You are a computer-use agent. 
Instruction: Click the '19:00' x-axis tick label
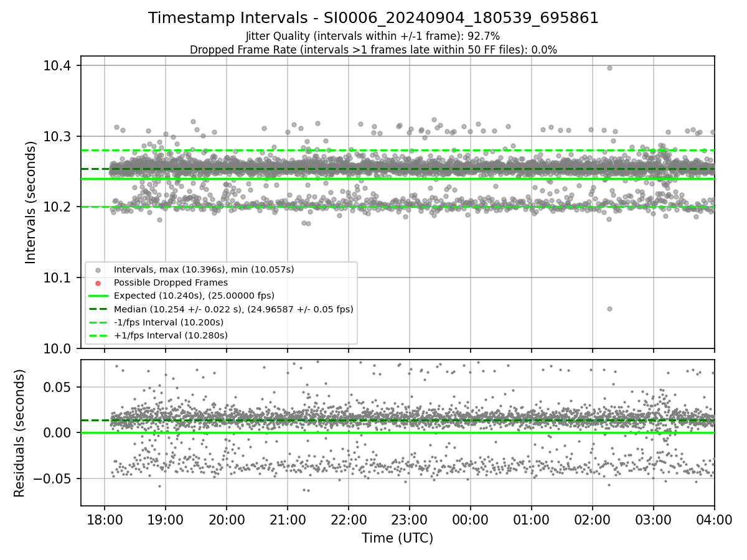tap(165, 520)
